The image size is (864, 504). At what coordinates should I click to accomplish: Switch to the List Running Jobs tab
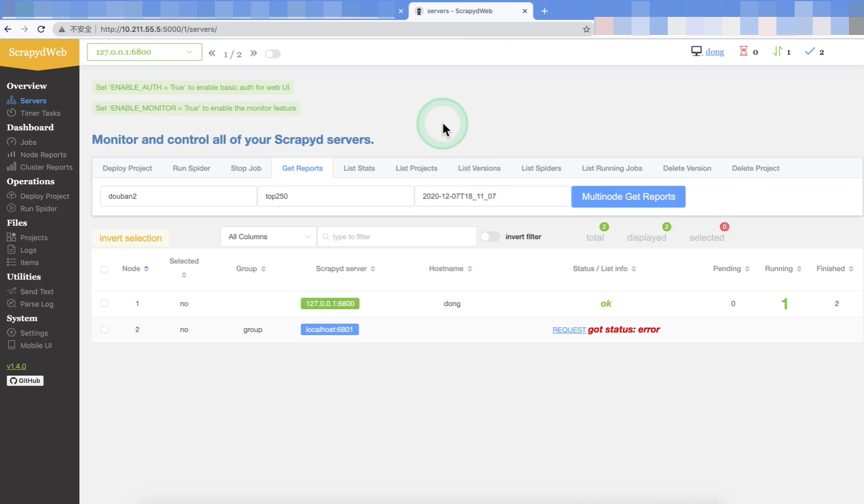(612, 168)
